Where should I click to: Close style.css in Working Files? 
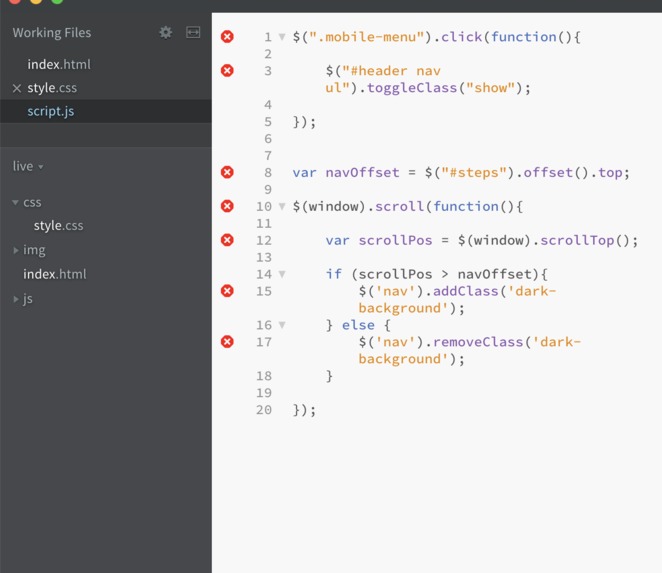pos(17,88)
